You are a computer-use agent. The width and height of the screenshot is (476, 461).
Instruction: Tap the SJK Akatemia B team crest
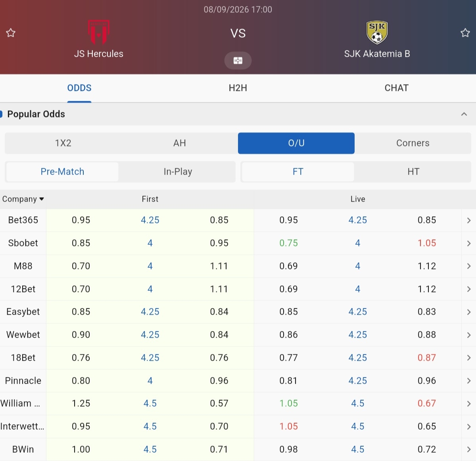pos(377,33)
